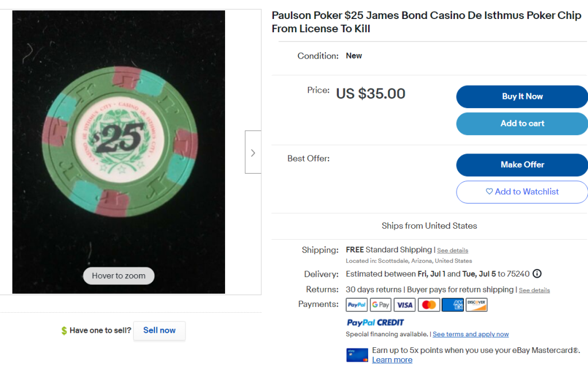Click the Mastercard payment icon
The image size is (588, 380).
[428, 305]
